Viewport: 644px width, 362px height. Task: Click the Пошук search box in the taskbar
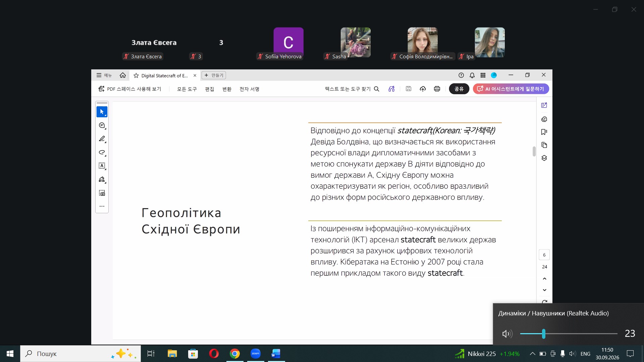(x=80, y=354)
